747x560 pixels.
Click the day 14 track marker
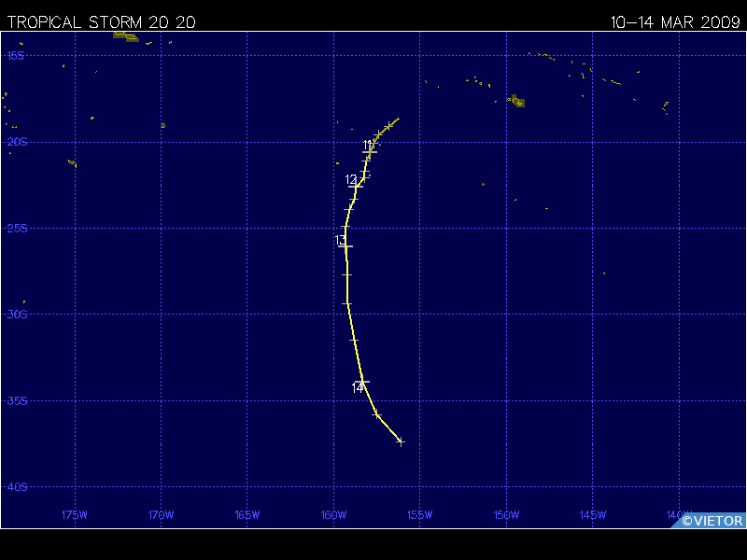(362, 382)
